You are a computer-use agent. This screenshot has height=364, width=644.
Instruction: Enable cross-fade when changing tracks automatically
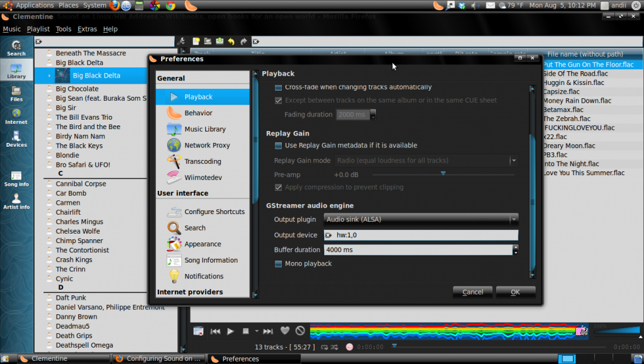[278, 87]
